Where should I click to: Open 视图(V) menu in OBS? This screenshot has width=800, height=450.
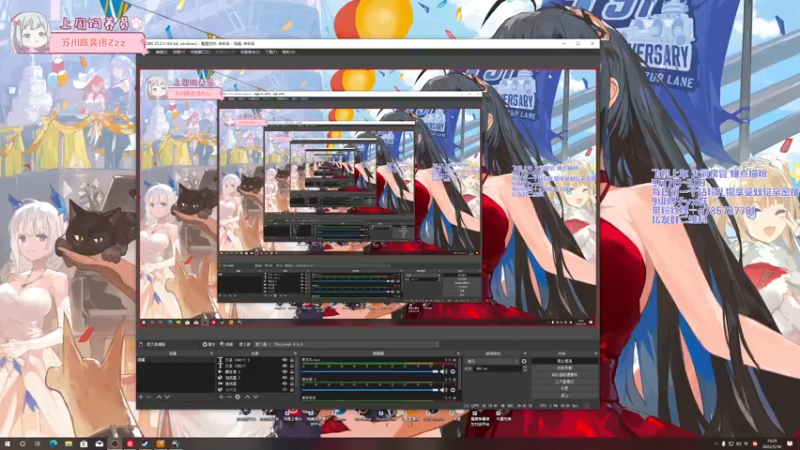point(179,52)
